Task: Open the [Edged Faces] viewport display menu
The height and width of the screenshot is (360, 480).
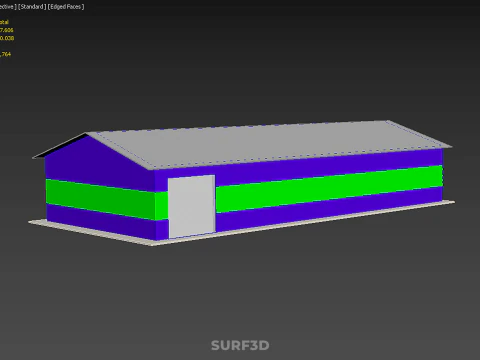Action: (66, 7)
